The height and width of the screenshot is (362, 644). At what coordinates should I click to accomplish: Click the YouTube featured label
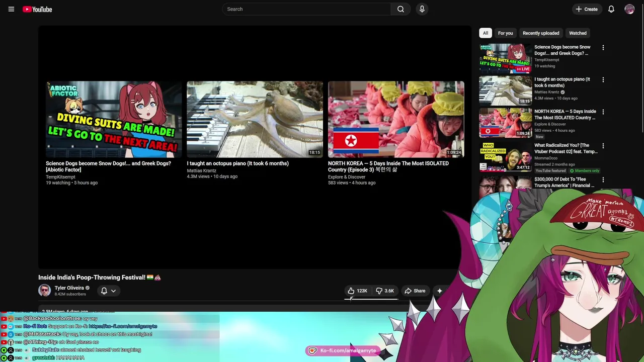550,170
